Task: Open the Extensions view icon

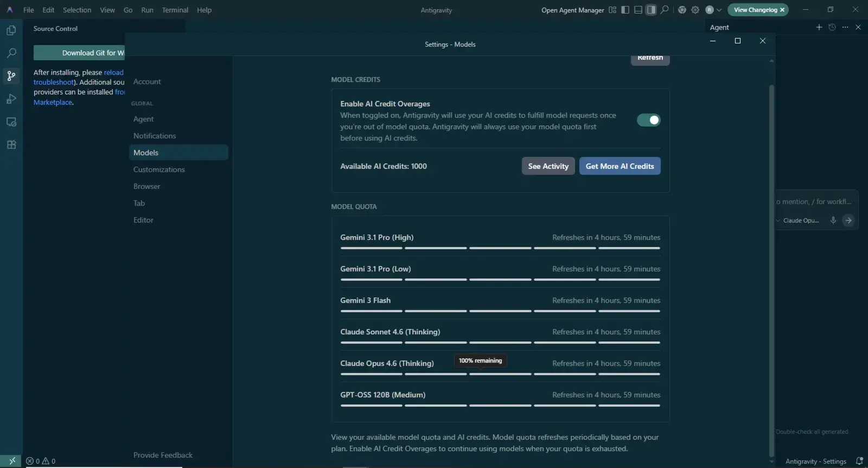Action: pos(11,144)
